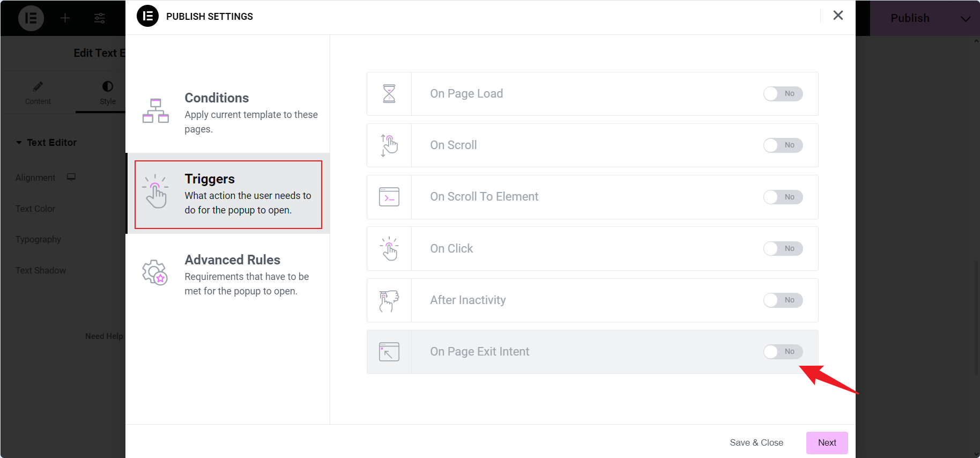Viewport: 980px width, 458px height.
Task: Click the Next button
Action: pyautogui.click(x=827, y=443)
